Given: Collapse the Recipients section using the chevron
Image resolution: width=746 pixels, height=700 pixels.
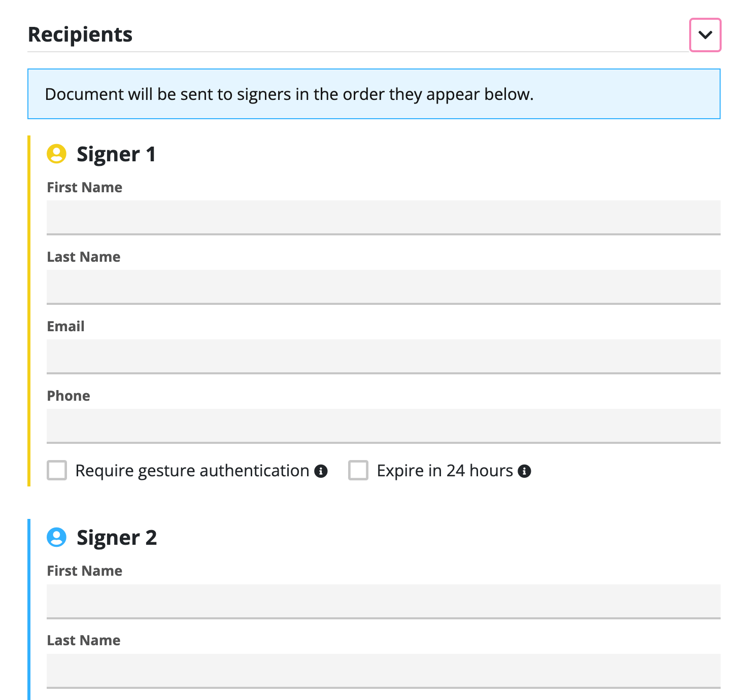Looking at the screenshot, I should tap(705, 35).
